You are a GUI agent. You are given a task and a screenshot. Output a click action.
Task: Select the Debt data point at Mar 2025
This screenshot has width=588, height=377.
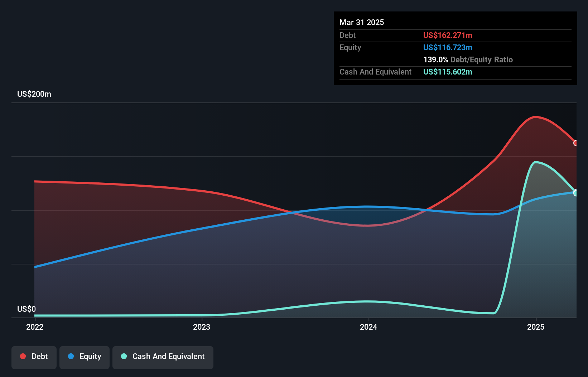pos(576,143)
